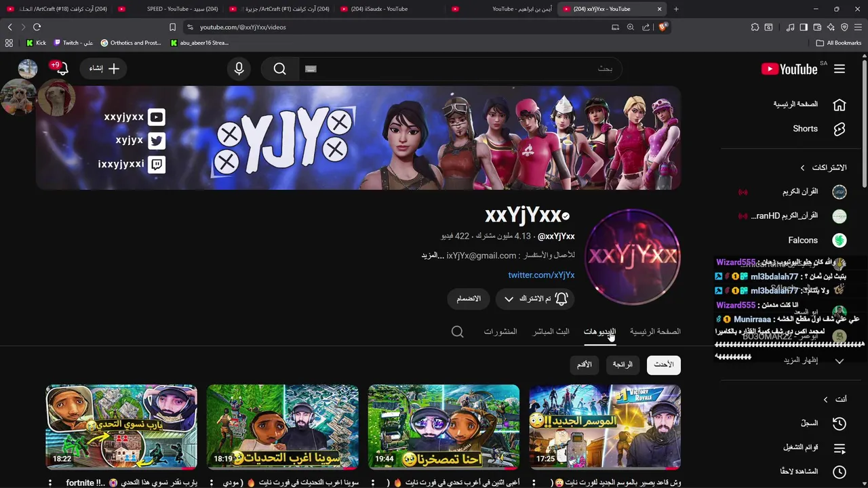Image resolution: width=868 pixels, height=488 pixels.
Task: Switch to the SPEED - YouTube browser tab
Action: (170, 9)
